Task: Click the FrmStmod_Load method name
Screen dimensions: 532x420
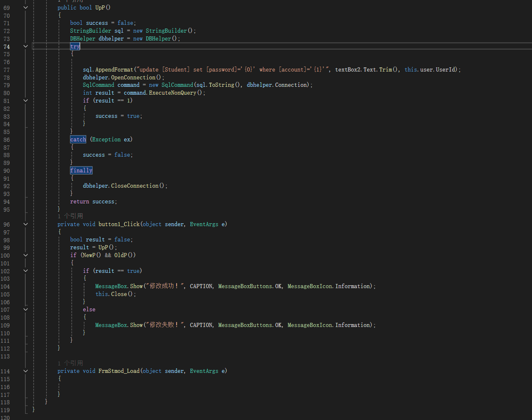Action: coord(119,371)
